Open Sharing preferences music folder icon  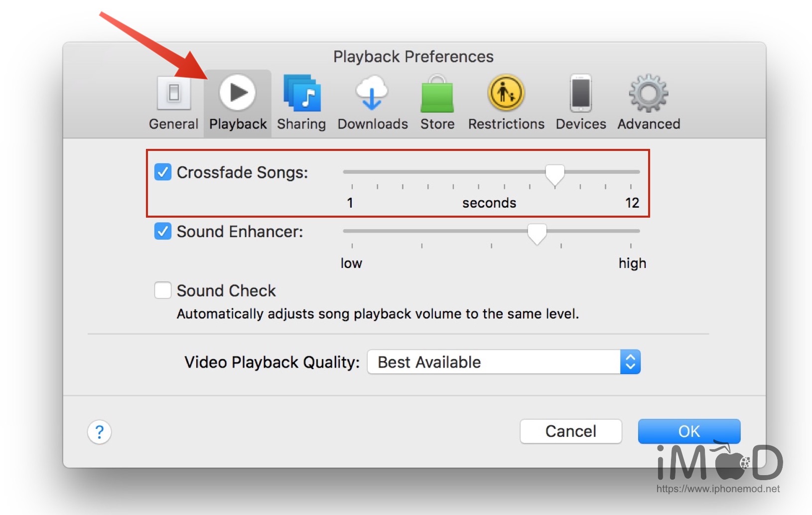(302, 93)
